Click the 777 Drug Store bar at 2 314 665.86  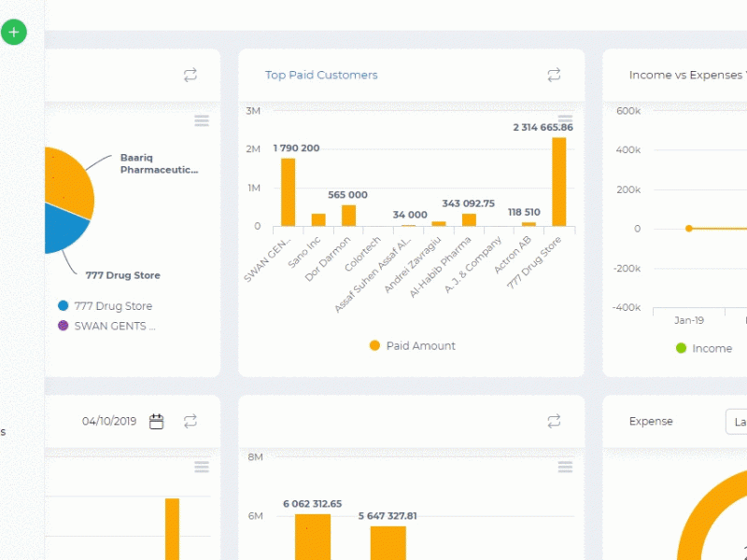click(x=558, y=182)
